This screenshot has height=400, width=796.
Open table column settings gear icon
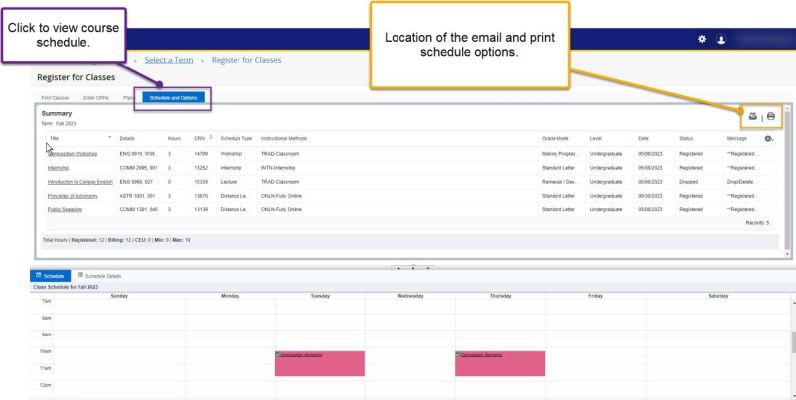coord(767,137)
